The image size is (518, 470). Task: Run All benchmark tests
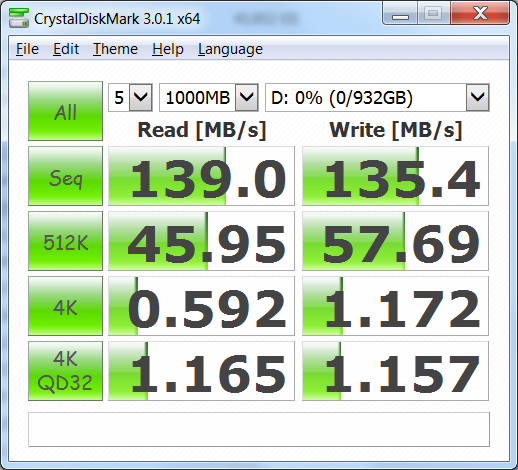coord(65,111)
